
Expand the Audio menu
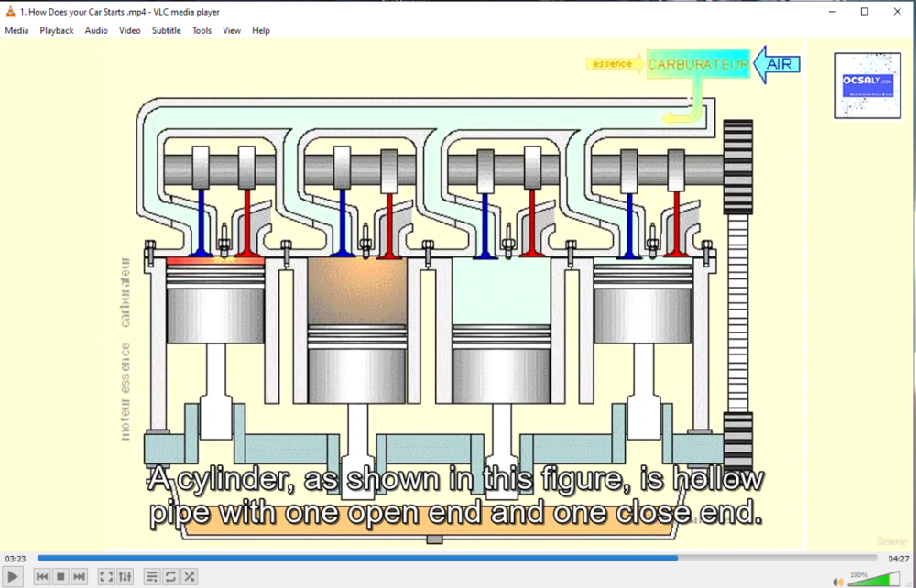[96, 30]
